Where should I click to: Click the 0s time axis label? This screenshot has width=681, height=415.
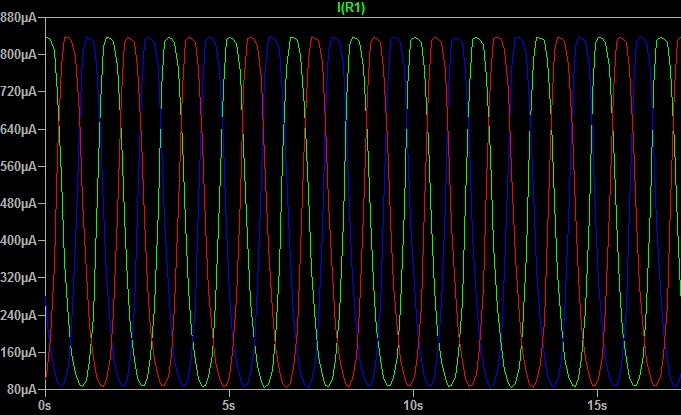[x=44, y=406]
